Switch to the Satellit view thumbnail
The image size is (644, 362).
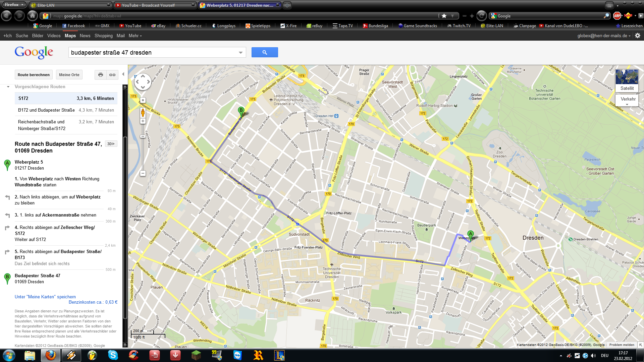pos(627,80)
